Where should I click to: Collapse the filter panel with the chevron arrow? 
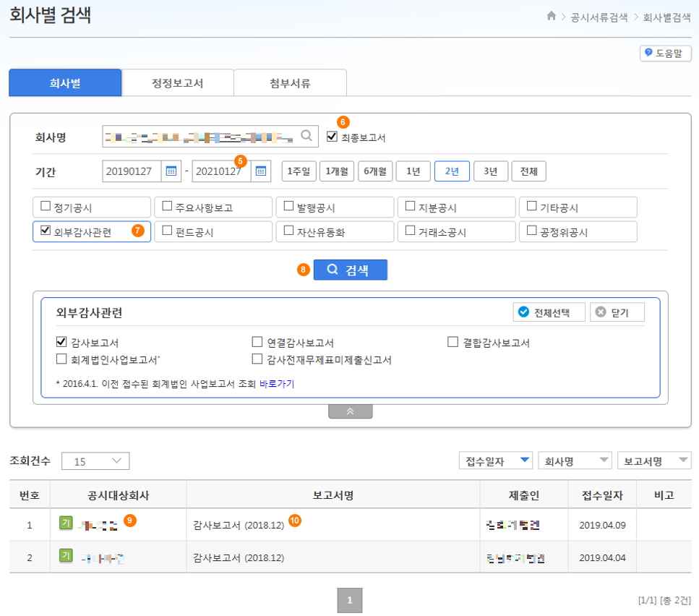pos(350,410)
